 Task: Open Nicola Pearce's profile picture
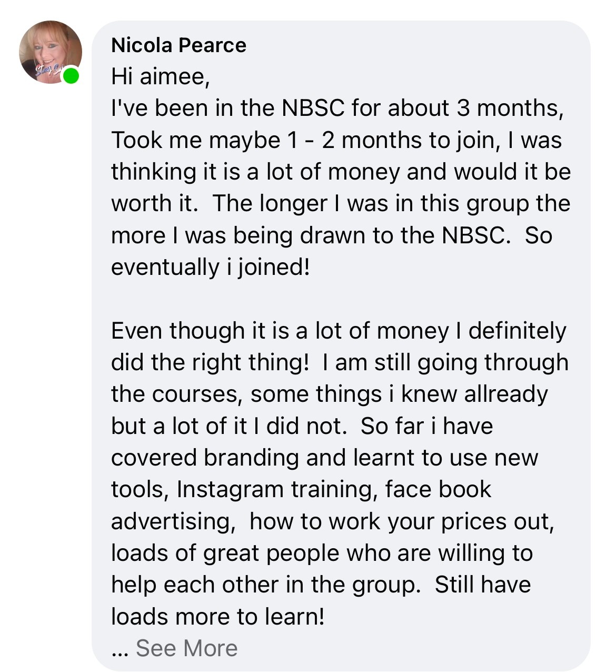[x=51, y=52]
